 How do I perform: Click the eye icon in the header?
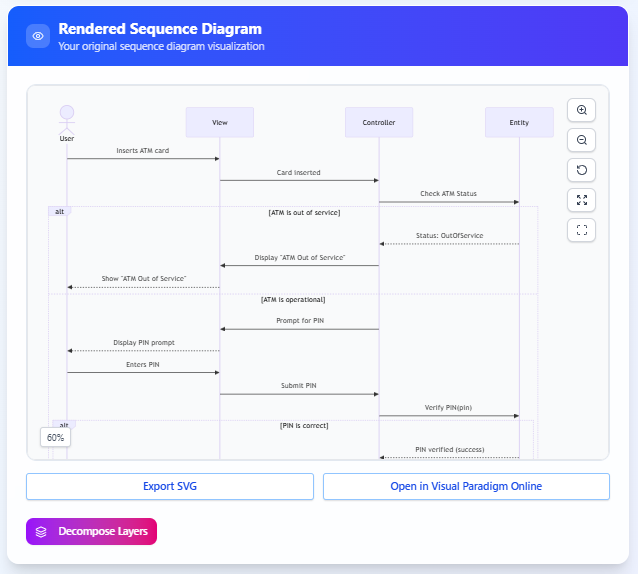(x=38, y=36)
